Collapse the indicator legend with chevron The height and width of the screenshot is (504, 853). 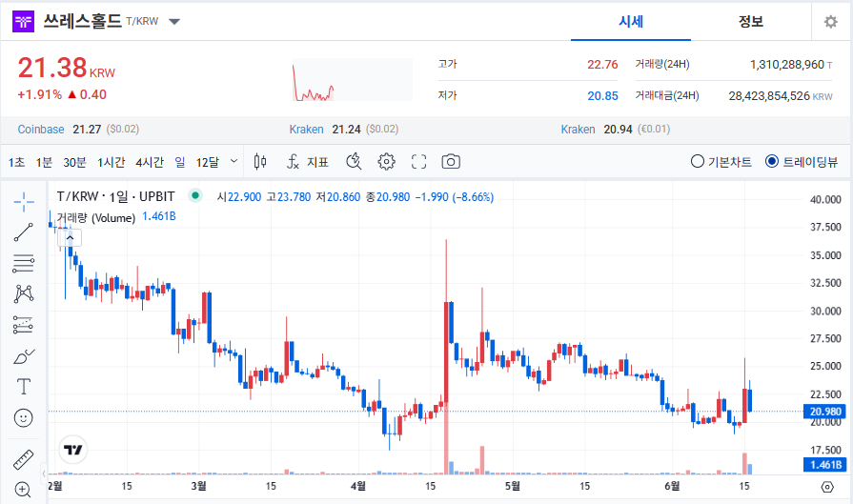(x=71, y=237)
